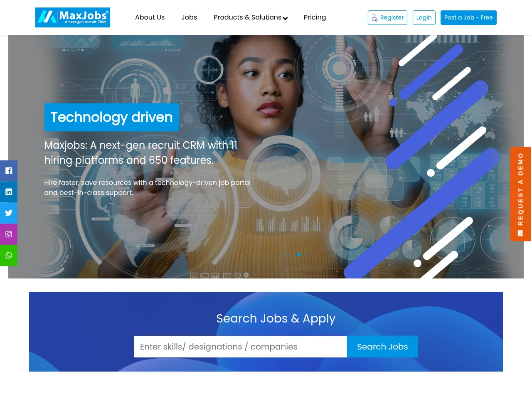Select the active blue carousel dot
This screenshot has width=532, height=399.
coord(299,254)
